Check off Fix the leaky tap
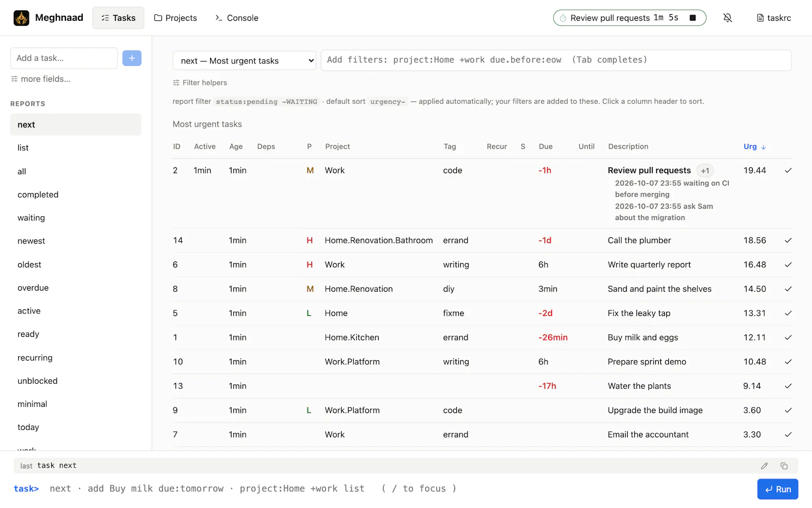The height and width of the screenshot is (508, 812). 788,313
